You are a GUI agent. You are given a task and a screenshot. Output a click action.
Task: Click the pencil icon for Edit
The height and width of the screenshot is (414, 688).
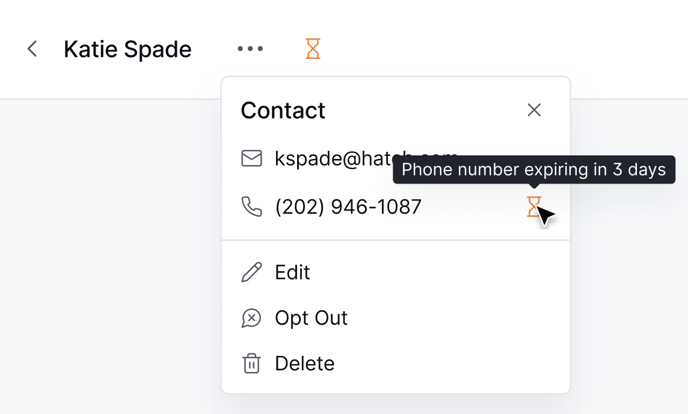point(252,272)
